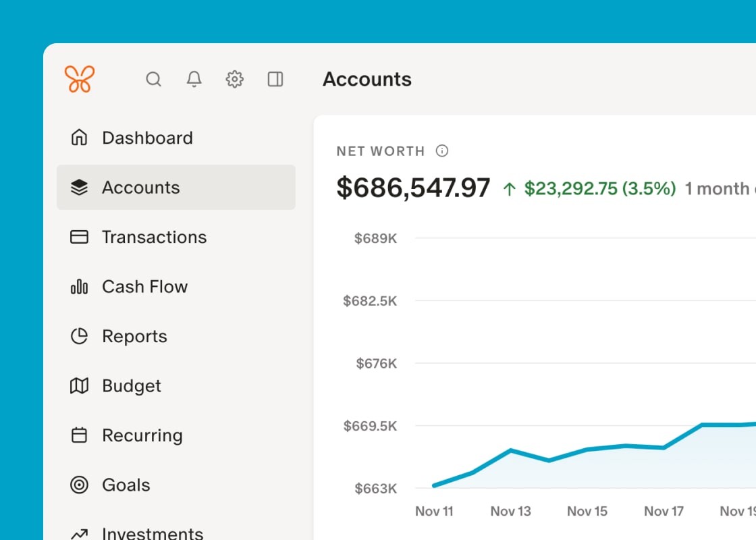Viewport: 756px width, 540px height.
Task: Click the Accounts page title
Action: (x=367, y=79)
